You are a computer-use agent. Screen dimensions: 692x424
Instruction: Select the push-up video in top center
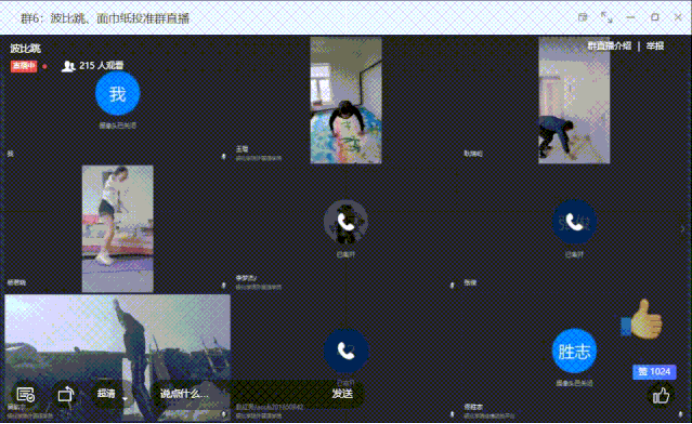tap(346, 100)
